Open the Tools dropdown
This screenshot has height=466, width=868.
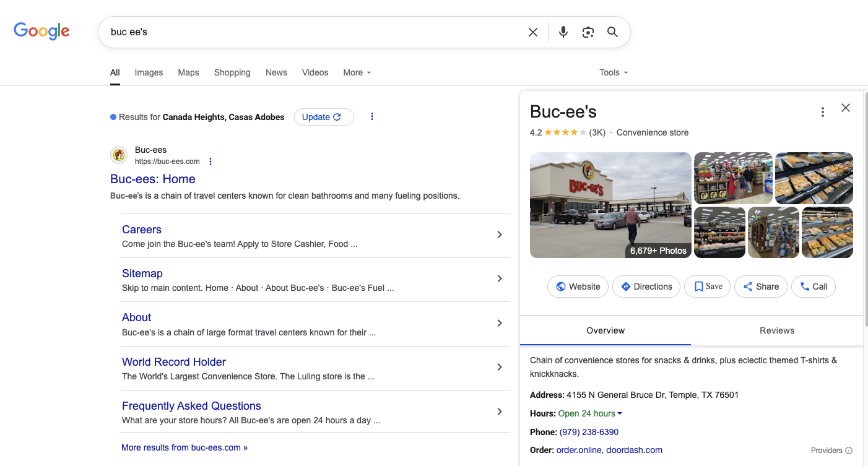pos(614,72)
